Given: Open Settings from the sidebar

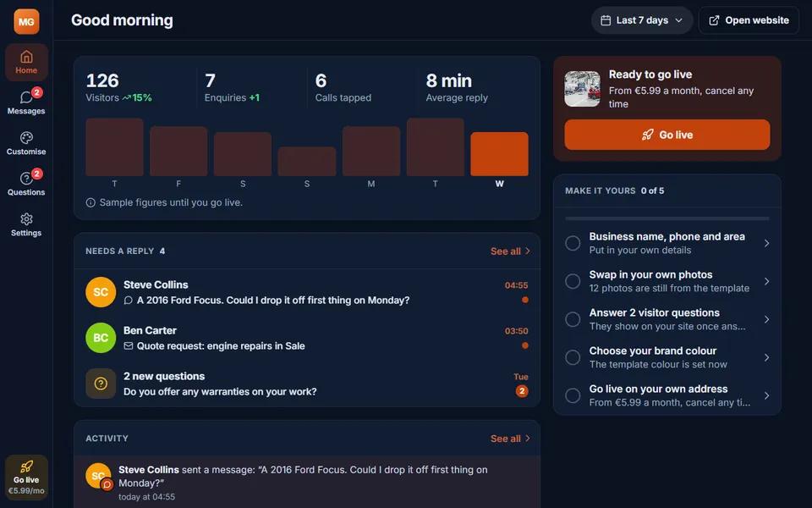Looking at the screenshot, I should [26, 224].
